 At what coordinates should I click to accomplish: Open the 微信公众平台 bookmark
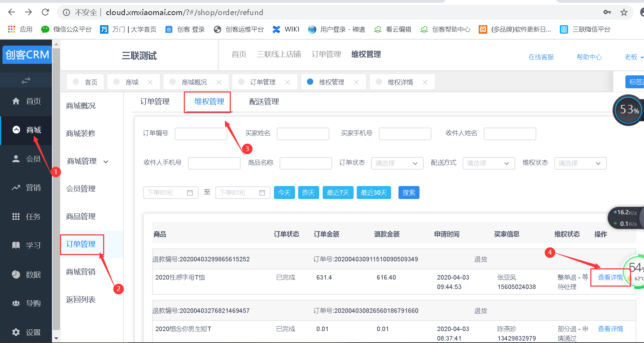tap(66, 29)
